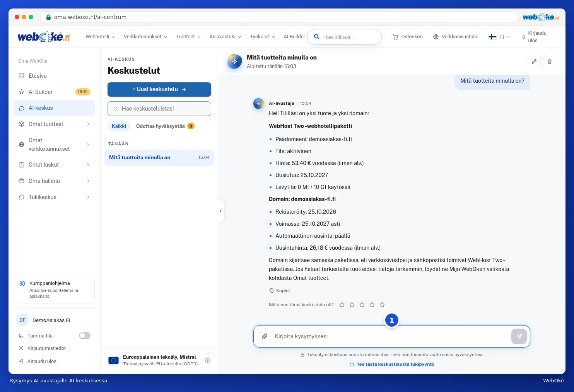Go to Etusivu in sidebar
Image resolution: width=574 pixels, height=392 pixels.
(54, 76)
